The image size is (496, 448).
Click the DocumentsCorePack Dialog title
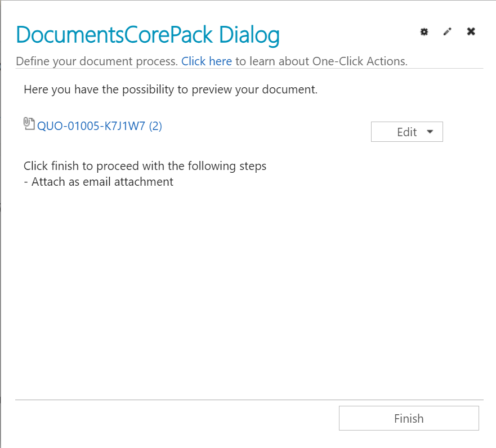click(x=148, y=35)
